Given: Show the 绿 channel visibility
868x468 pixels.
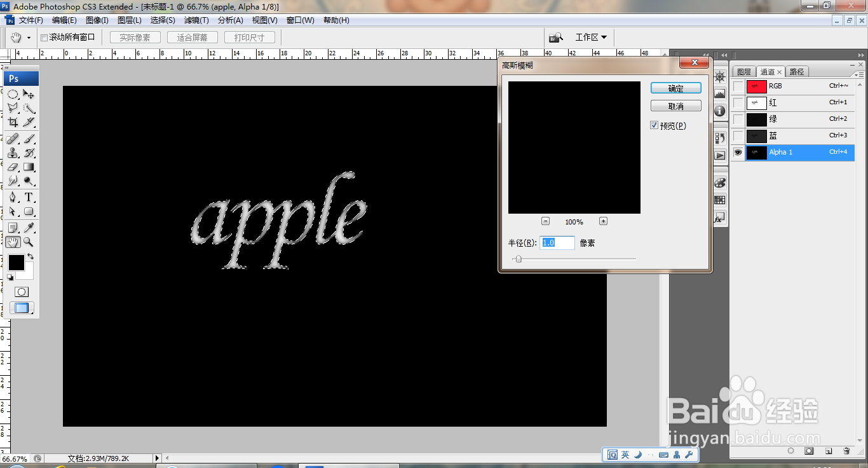Looking at the screenshot, I should click(x=738, y=119).
